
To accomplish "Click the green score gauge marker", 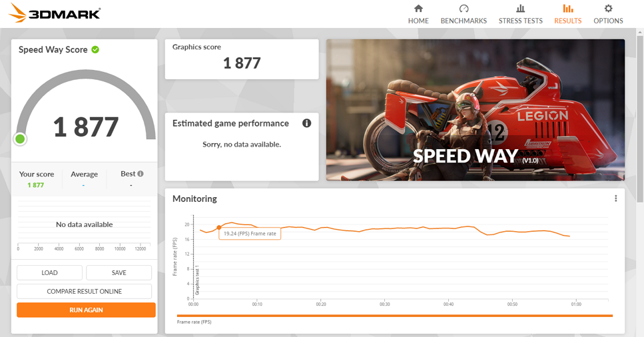I will 20,139.
